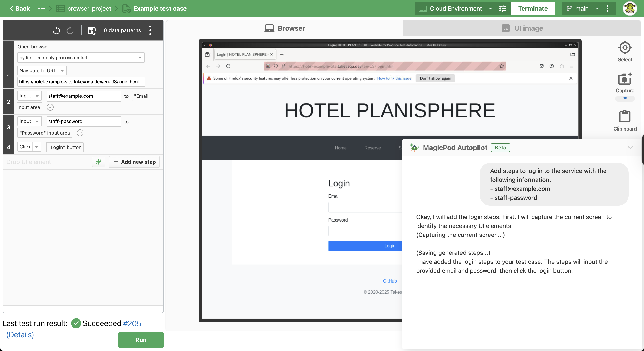
Task: Click the Firefox tracking protection shield icon
Action: pos(276,66)
